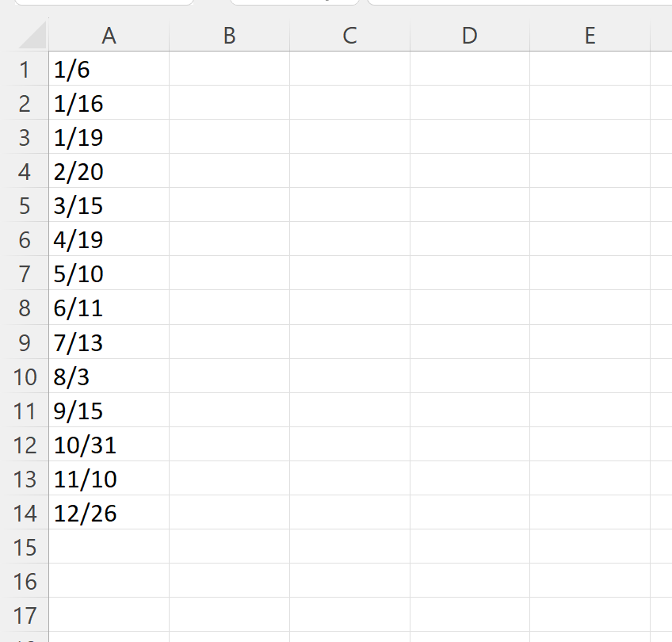
Task: Select the cell containing 10/31
Action: pos(109,445)
